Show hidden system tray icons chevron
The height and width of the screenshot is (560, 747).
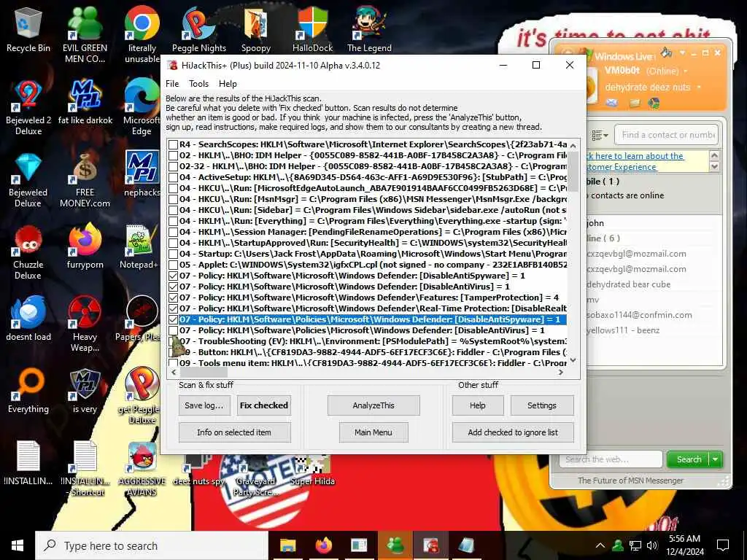click(600, 545)
